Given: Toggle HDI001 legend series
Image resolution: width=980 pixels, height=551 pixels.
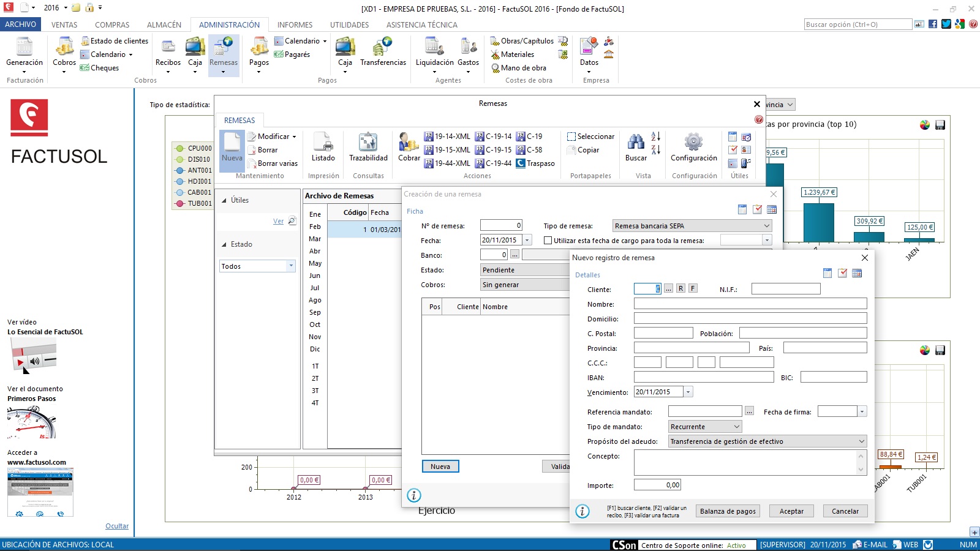Looking at the screenshot, I should [193, 181].
